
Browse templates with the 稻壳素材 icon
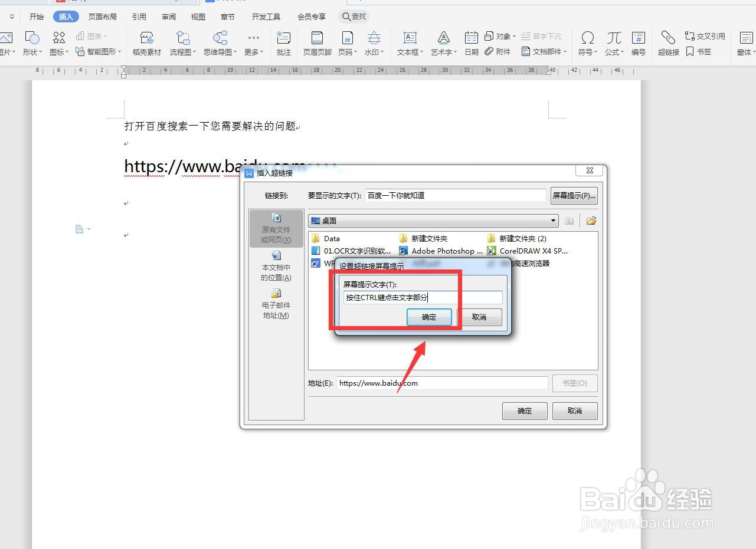click(146, 43)
